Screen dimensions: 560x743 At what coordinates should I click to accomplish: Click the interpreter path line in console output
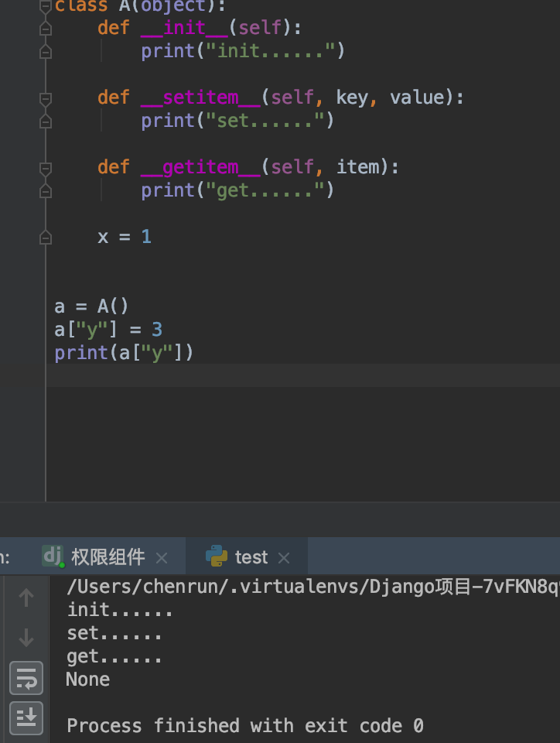pos(309,587)
